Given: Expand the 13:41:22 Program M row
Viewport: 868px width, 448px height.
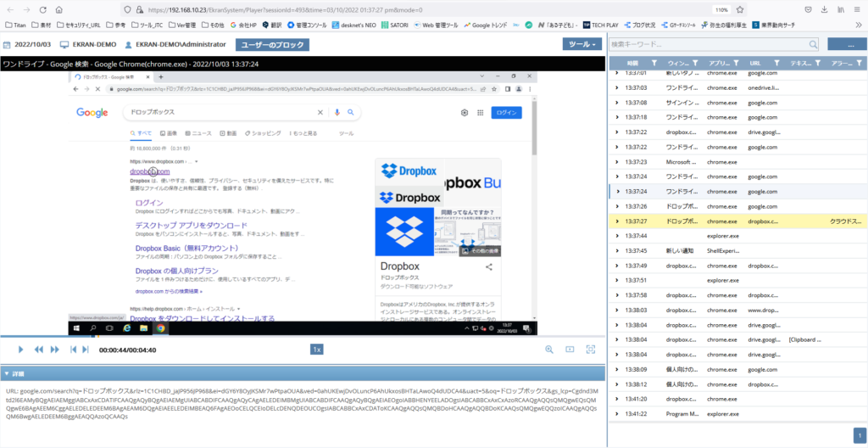Looking at the screenshot, I should coord(617,413).
